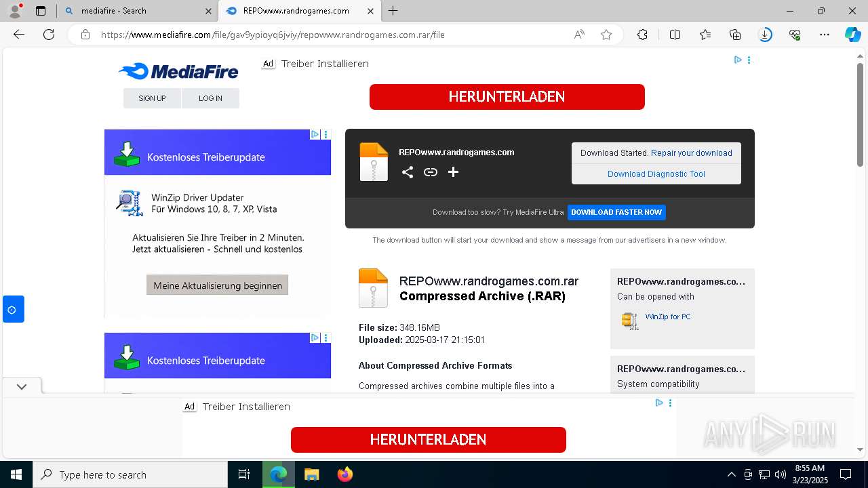Open top banner ad options dots

(x=749, y=60)
